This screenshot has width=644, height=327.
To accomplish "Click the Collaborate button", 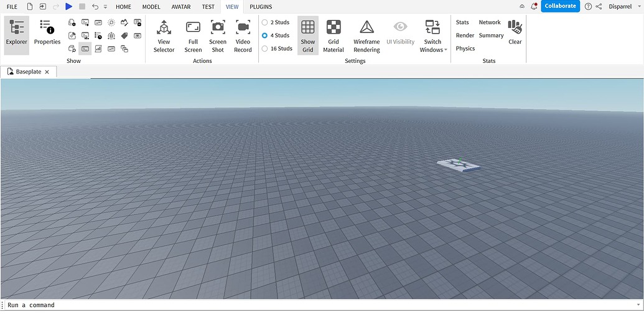I will [560, 6].
